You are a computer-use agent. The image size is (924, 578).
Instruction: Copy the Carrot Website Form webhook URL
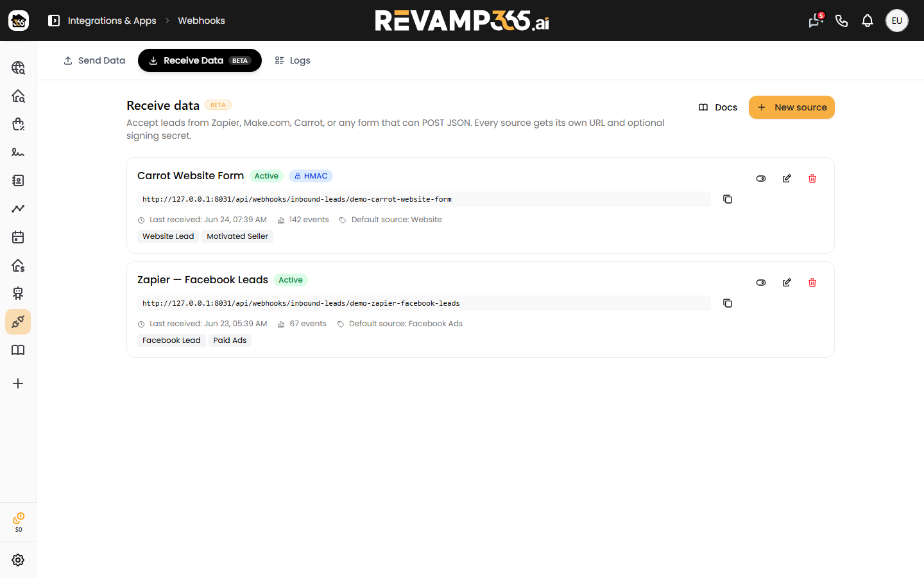pos(728,199)
